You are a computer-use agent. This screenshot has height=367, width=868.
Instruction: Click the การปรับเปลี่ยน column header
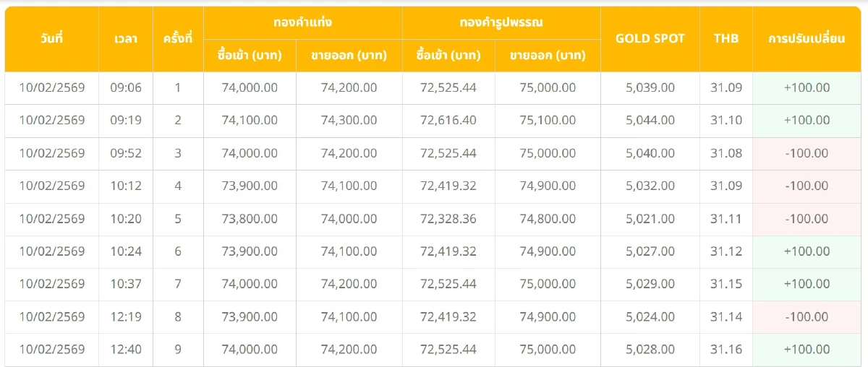[807, 39]
